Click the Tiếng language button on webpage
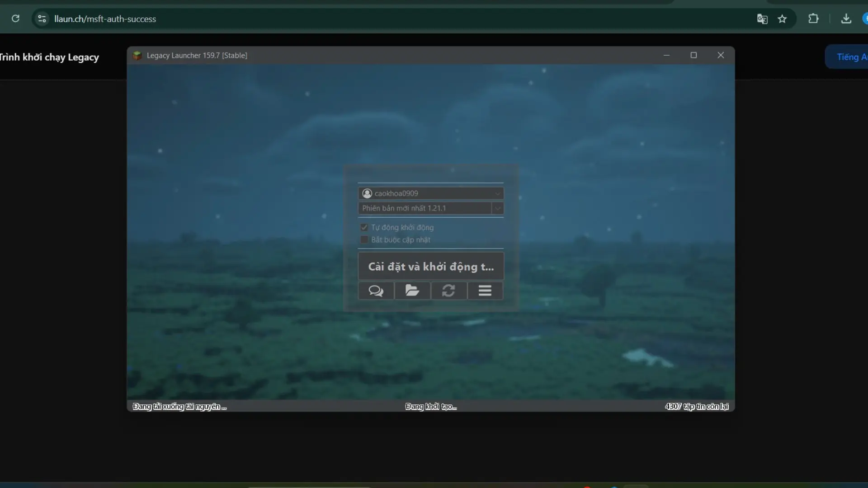The width and height of the screenshot is (868, 488). pos(847,57)
